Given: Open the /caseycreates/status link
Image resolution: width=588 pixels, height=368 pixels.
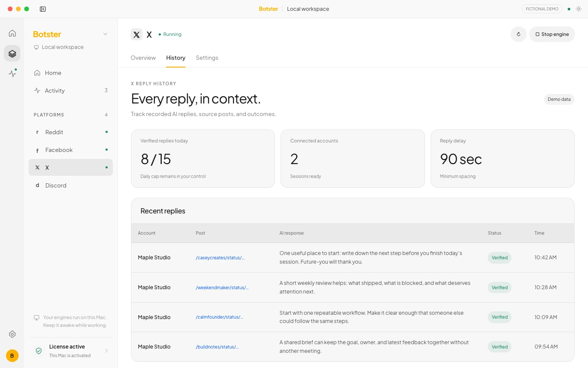Looking at the screenshot, I should coord(220,258).
